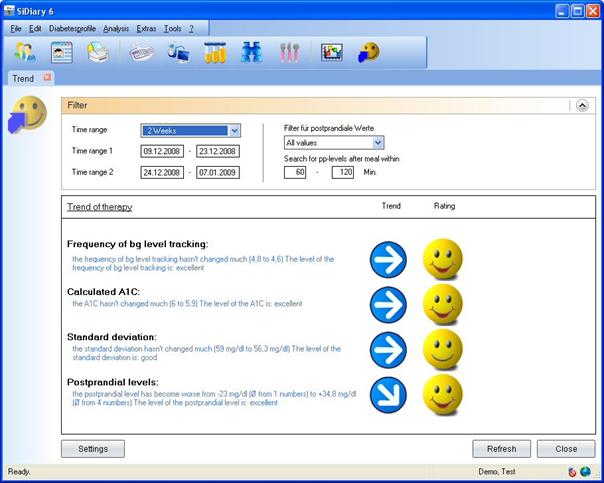
Task: Click the Close button at bottom right
Action: (x=565, y=449)
